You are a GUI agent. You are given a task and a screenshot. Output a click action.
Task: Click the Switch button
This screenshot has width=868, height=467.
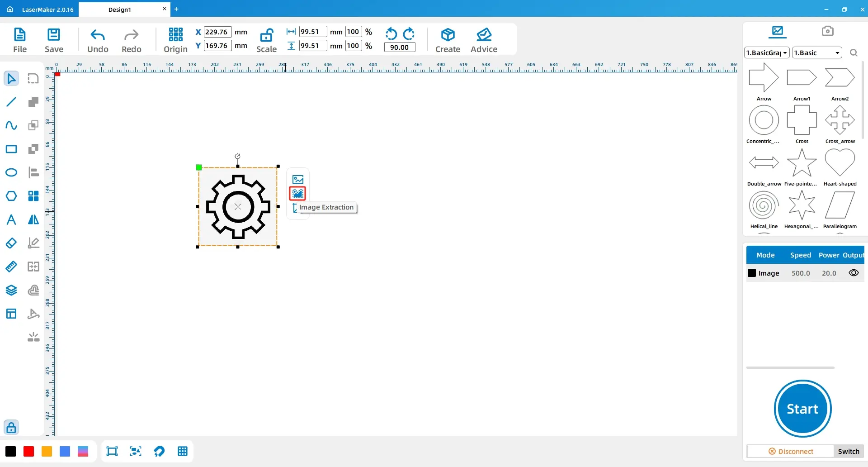[x=849, y=451]
